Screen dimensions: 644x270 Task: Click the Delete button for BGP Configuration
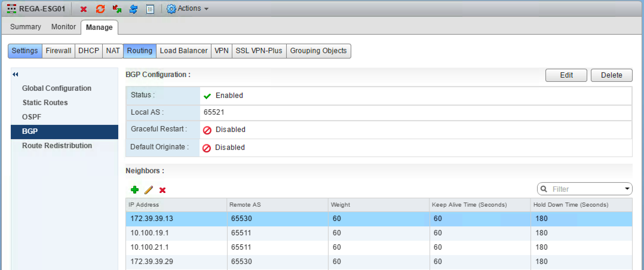click(x=611, y=75)
